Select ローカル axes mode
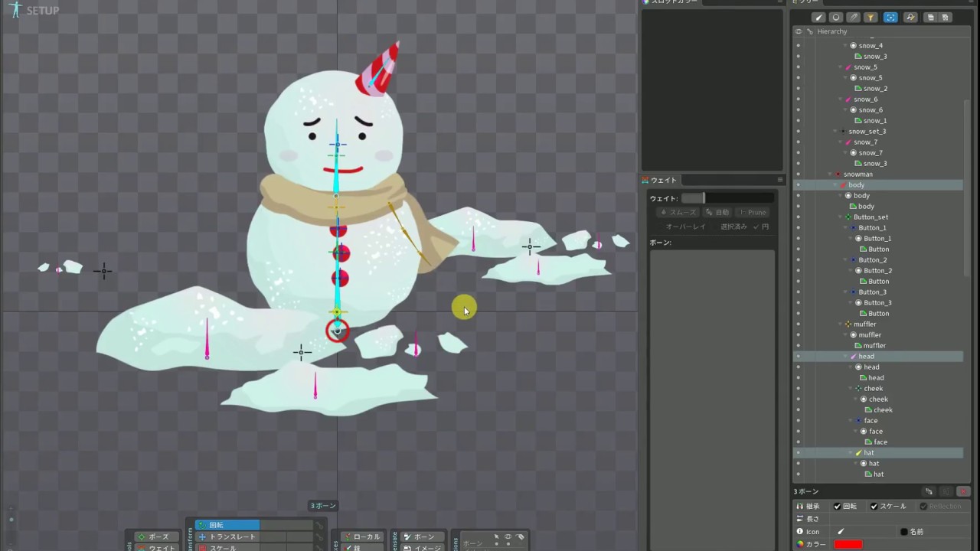The height and width of the screenshot is (551, 980). [x=361, y=536]
